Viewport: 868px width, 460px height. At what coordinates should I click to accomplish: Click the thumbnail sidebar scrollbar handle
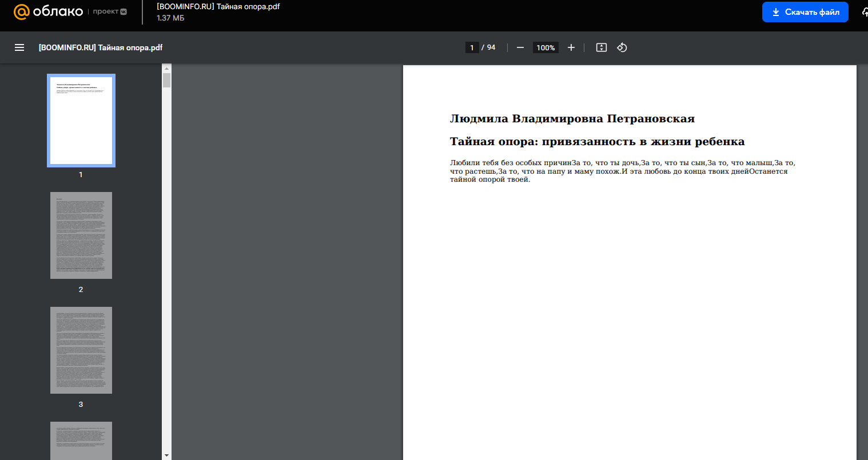point(167,80)
